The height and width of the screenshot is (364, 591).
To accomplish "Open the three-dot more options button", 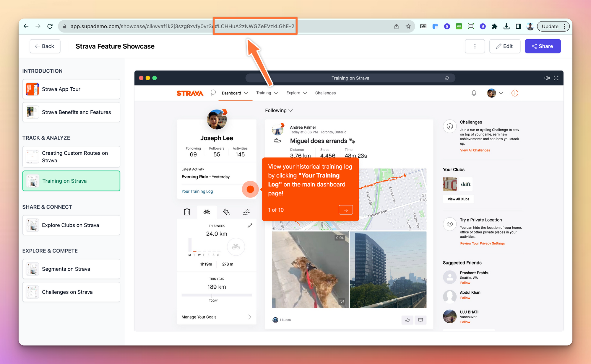I will tap(475, 46).
